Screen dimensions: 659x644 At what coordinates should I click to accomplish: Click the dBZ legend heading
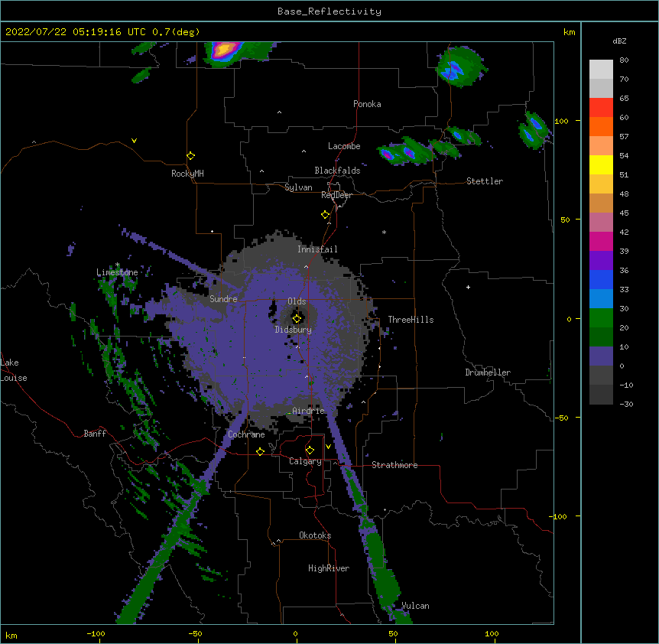[x=619, y=41]
